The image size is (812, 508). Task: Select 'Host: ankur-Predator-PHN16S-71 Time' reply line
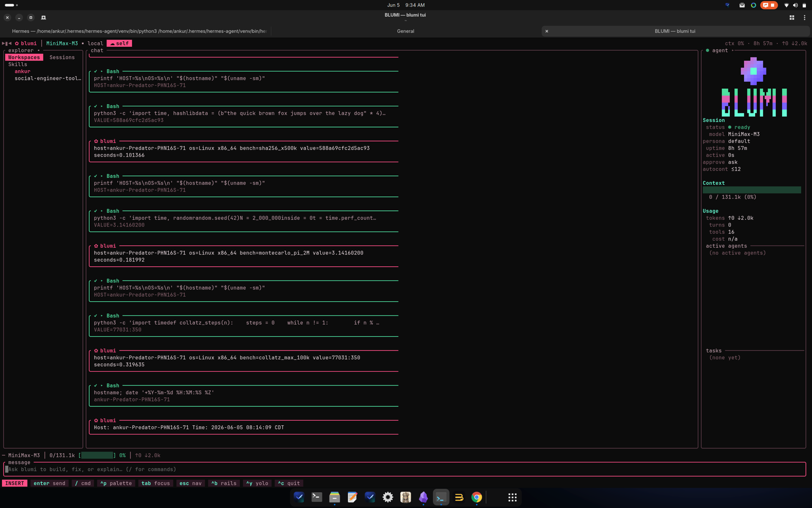pos(189,428)
